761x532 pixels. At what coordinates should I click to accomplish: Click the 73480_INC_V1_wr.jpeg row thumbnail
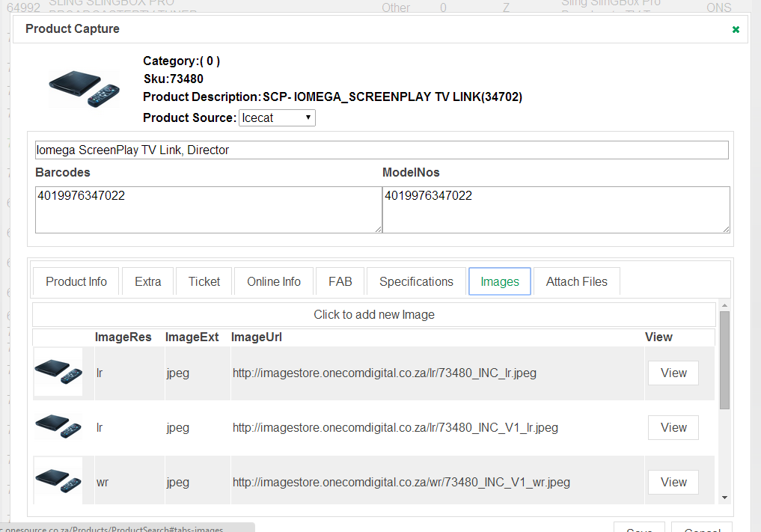pyautogui.click(x=58, y=480)
